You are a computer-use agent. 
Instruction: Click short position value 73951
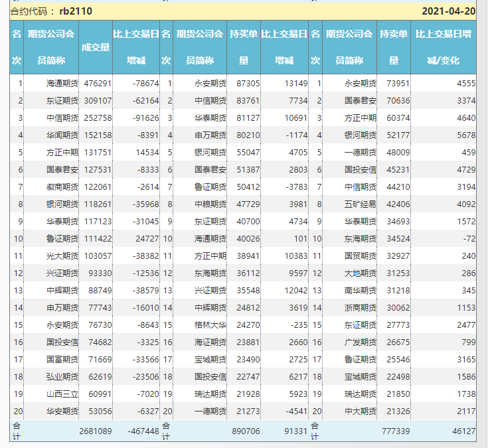[x=398, y=84]
